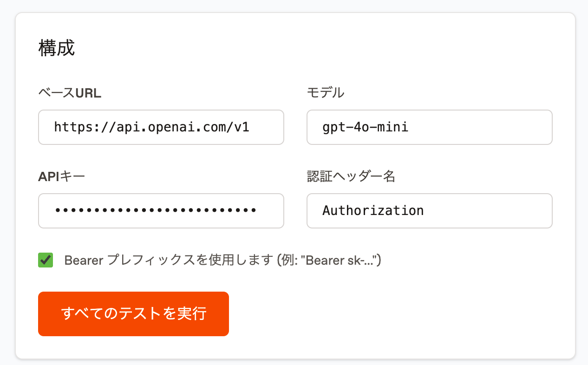Click the モデル label text

(x=326, y=93)
